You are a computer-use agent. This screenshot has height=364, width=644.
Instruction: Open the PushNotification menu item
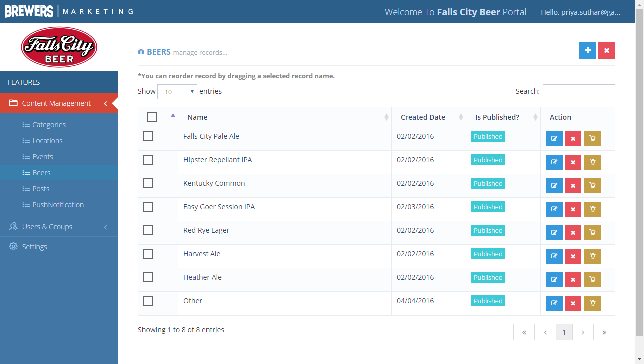pyautogui.click(x=58, y=205)
